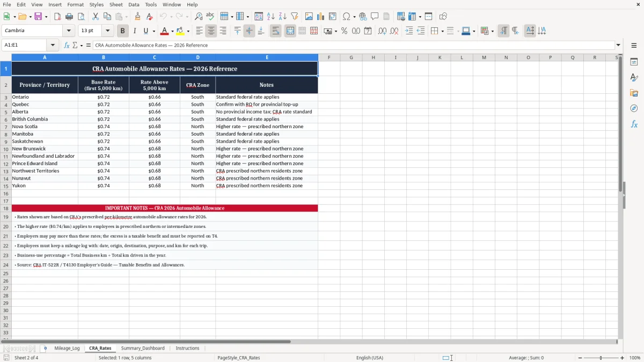
Task: Apply the red font color swatch
Action: pos(164,31)
